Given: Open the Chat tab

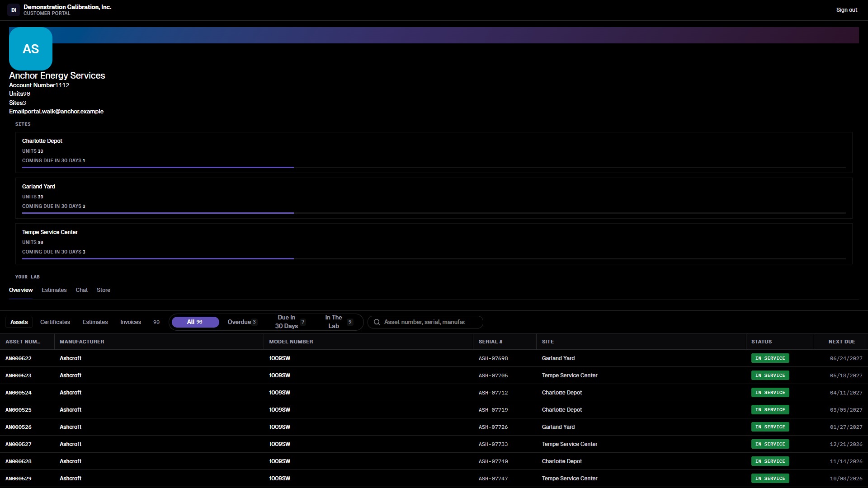Looking at the screenshot, I should [x=82, y=290].
